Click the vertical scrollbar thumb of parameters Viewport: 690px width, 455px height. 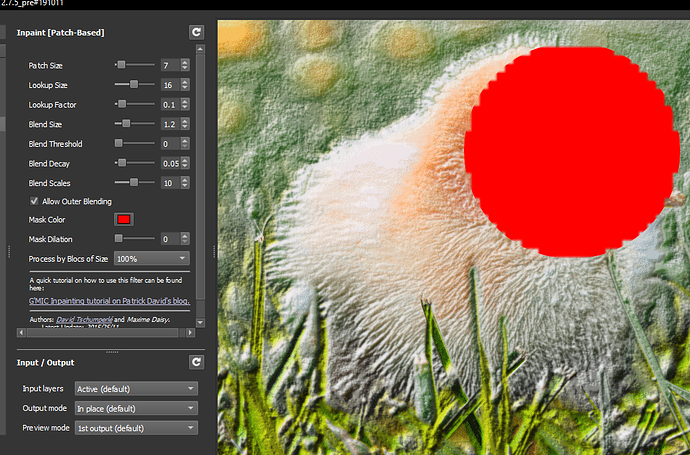(200, 177)
